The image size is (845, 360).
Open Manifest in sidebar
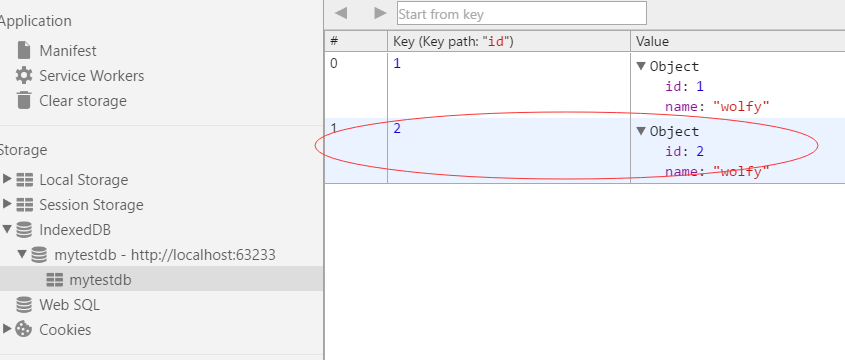68,51
